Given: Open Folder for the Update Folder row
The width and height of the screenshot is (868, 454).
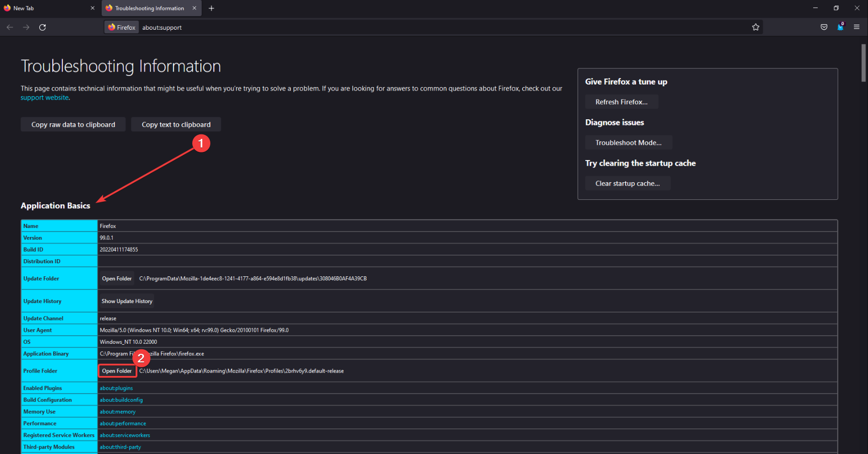Looking at the screenshot, I should pos(117,278).
